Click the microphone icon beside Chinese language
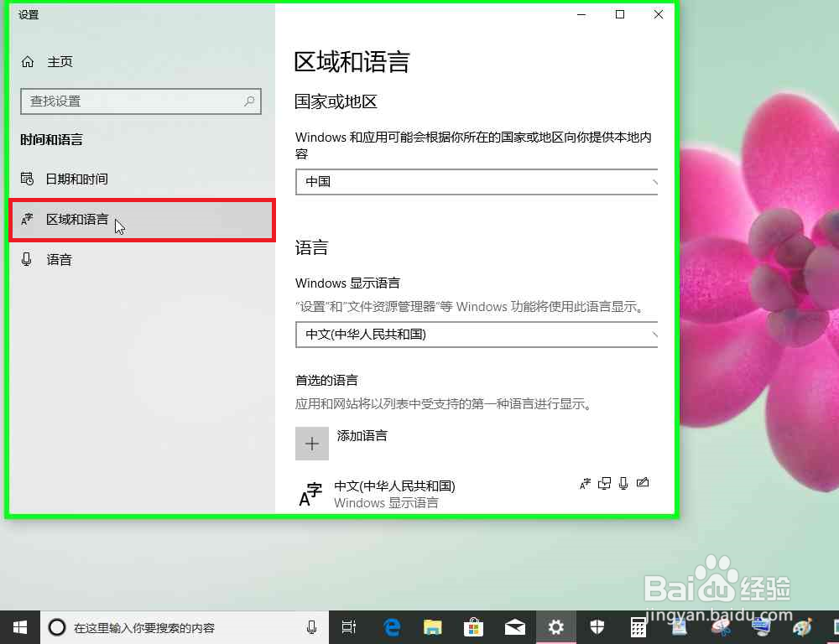The height and width of the screenshot is (644, 839). tap(624, 483)
